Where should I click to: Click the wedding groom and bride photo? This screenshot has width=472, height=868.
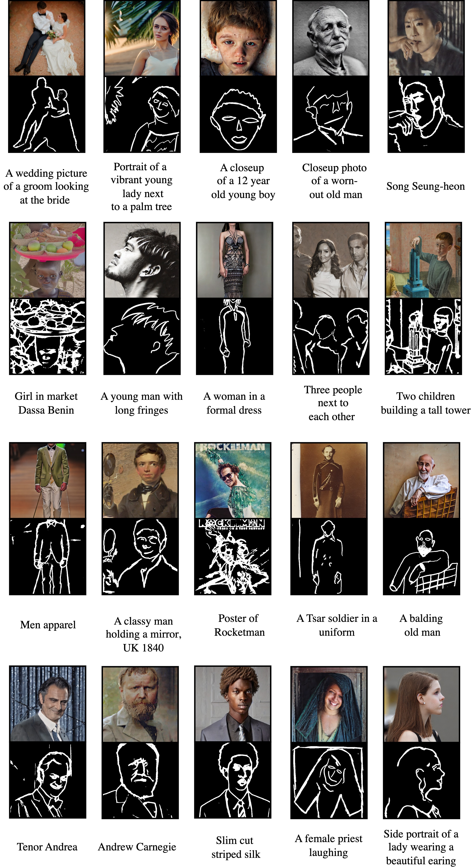click(46, 38)
